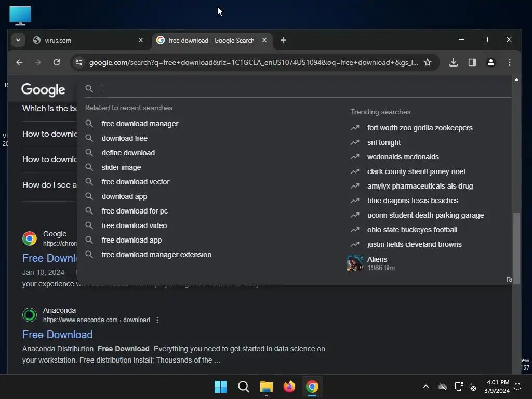Select trending clark county sheriff jamey noel
This screenshot has height=399, width=532.
[416, 171]
